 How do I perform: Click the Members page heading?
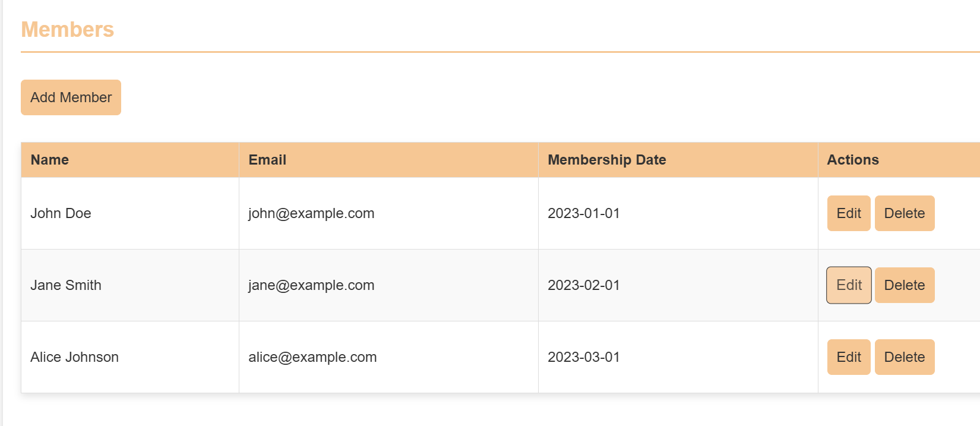coord(67,30)
